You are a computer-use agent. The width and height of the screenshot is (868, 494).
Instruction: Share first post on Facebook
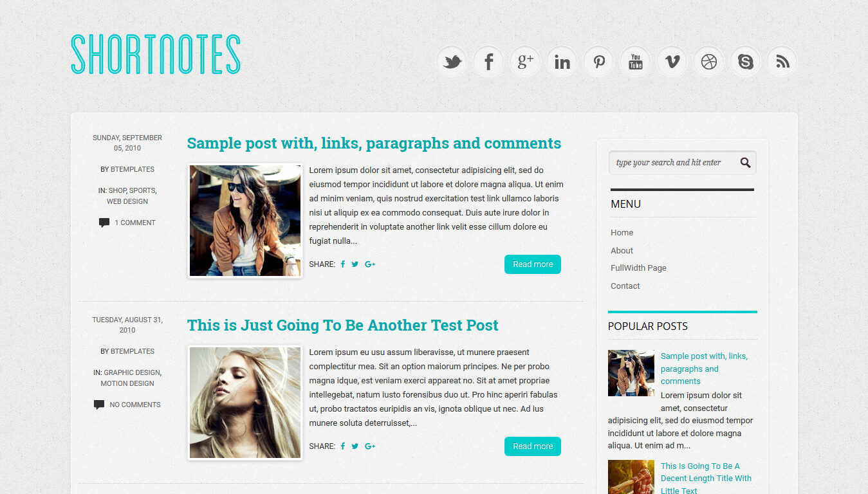[x=343, y=264]
